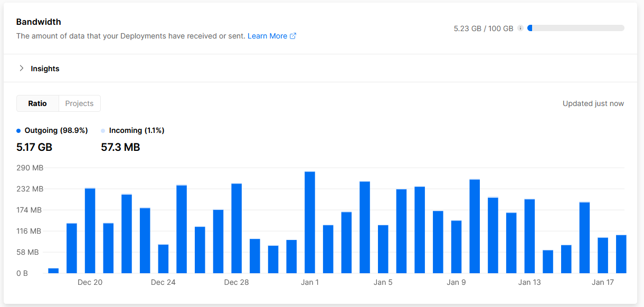Open the Insights section label
The width and height of the screenshot is (644, 307).
pos(45,69)
